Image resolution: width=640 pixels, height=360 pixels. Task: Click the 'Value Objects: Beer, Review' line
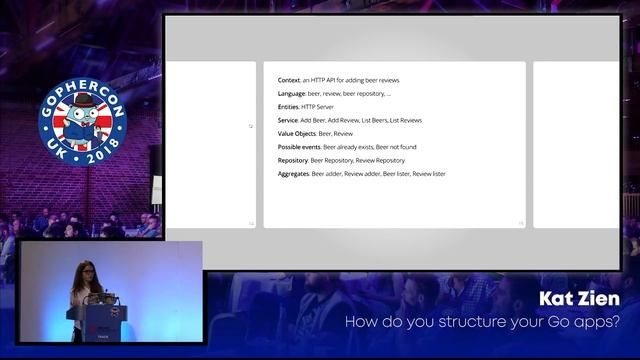point(315,134)
